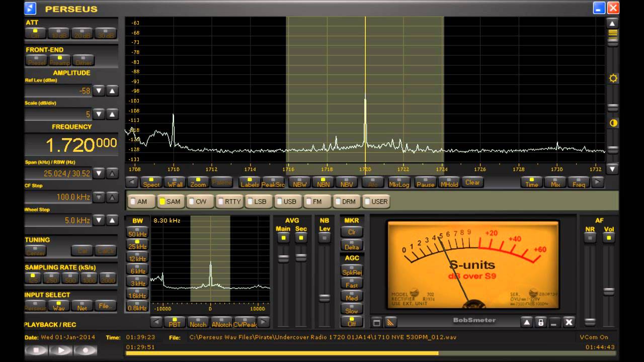Switch demodulation mode to AM
The height and width of the screenshot is (362, 644).
point(141,201)
